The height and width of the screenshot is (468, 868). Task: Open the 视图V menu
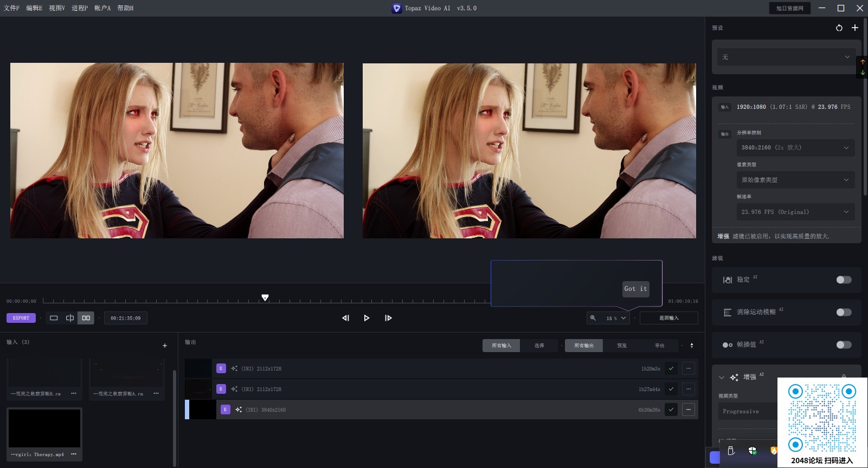[x=57, y=8]
